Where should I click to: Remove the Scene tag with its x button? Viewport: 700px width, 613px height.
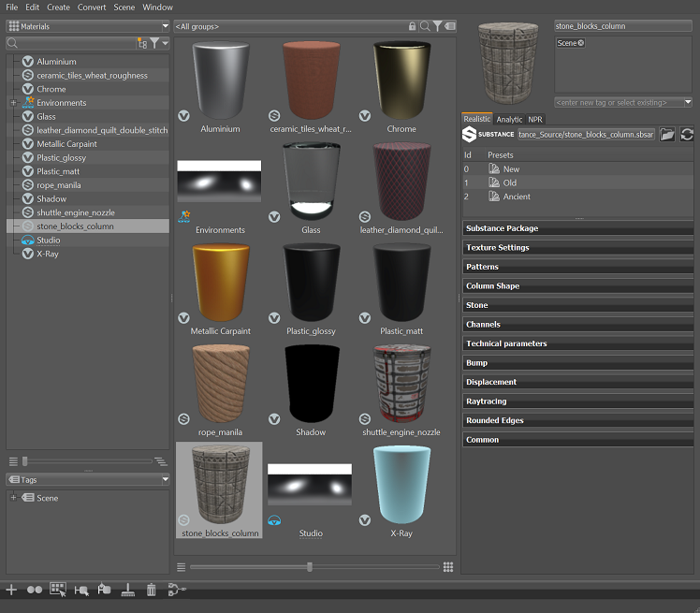coord(580,43)
